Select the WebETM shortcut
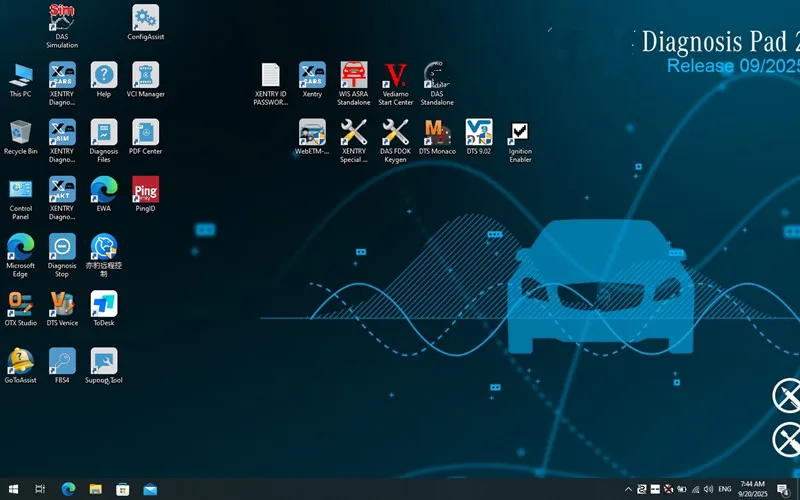 pos(312,137)
